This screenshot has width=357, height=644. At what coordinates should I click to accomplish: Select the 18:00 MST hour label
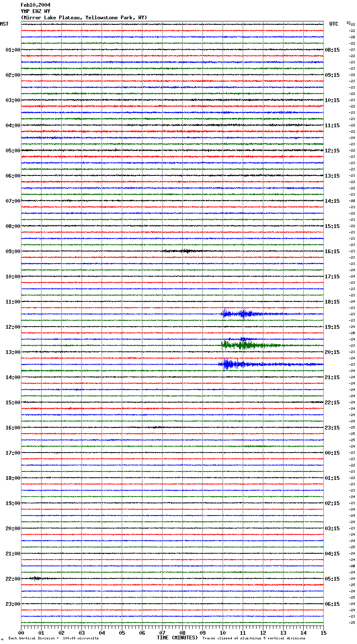coord(13,478)
